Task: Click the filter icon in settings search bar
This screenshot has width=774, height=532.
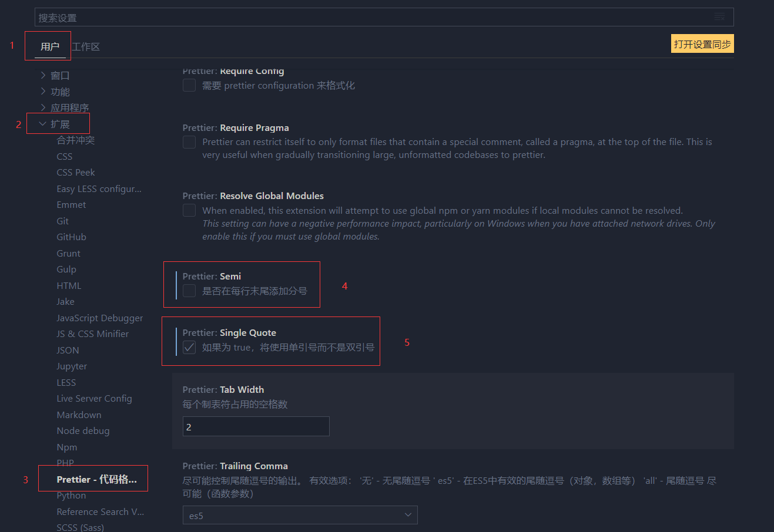Action: 719,16
